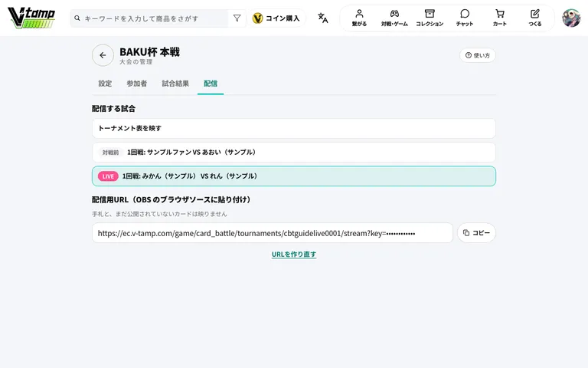Go back with the arrow button

103,55
